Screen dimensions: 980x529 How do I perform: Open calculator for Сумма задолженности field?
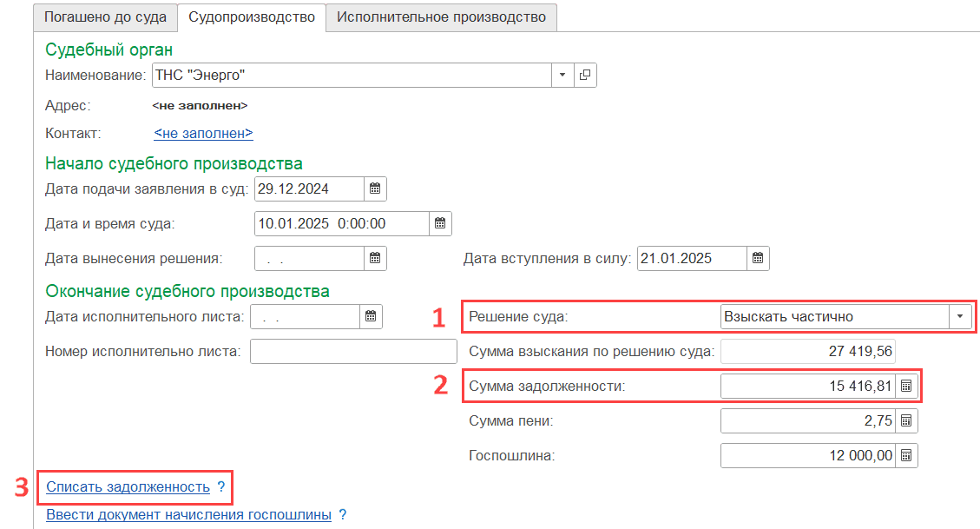click(x=906, y=386)
